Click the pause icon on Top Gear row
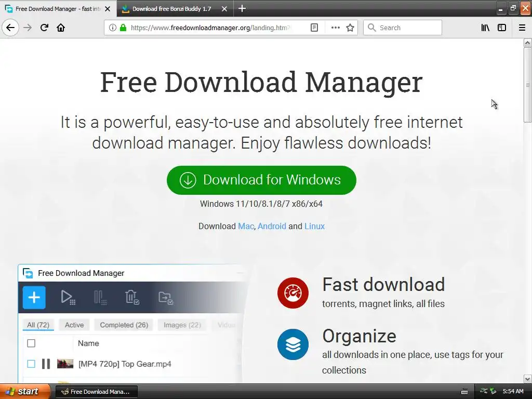The image size is (532, 399). (x=46, y=364)
